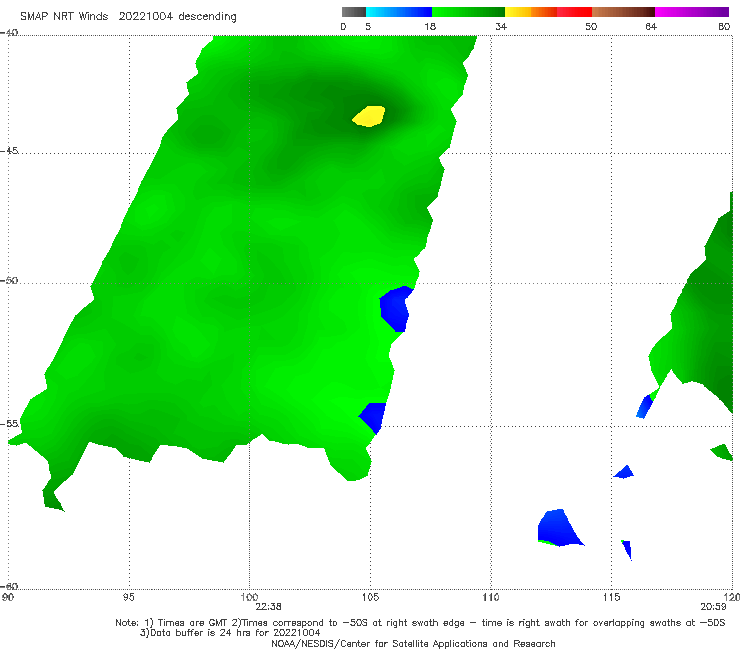Click the yellow high-wind patch on the map
Viewport: 740px width, 650px height.
pyautogui.click(x=369, y=116)
